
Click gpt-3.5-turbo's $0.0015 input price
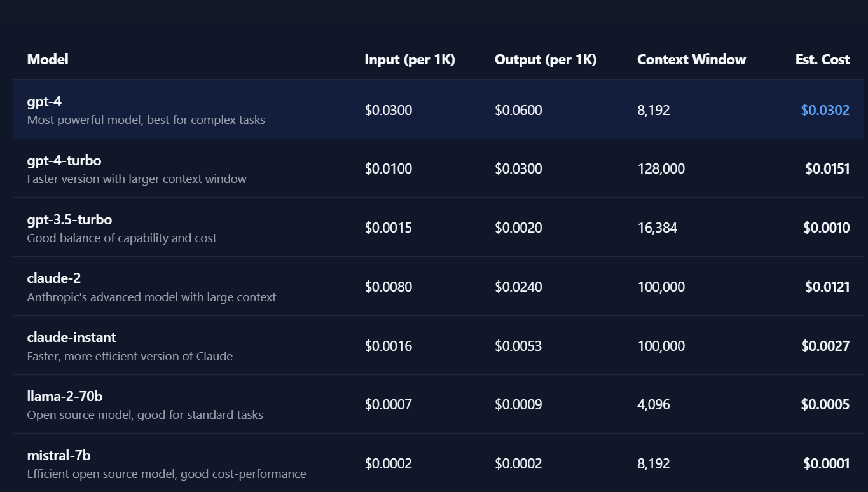click(388, 228)
